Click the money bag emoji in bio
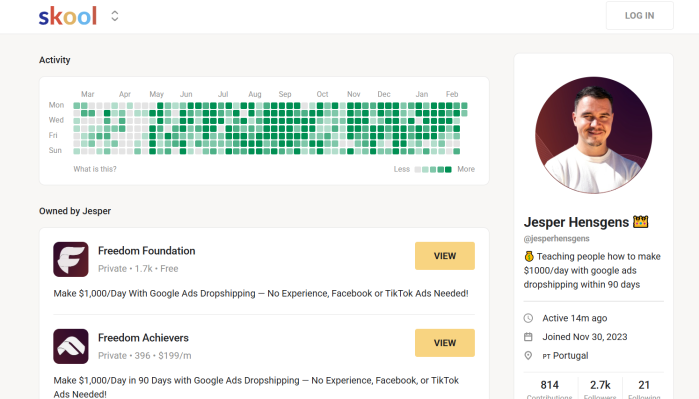Image resolution: width=699 pixels, height=399 pixels. click(x=529, y=256)
